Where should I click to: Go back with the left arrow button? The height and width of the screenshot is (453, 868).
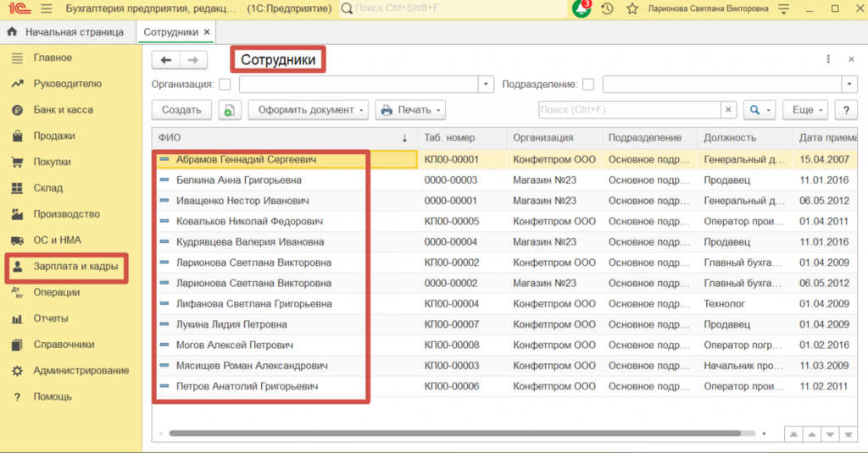coord(165,60)
